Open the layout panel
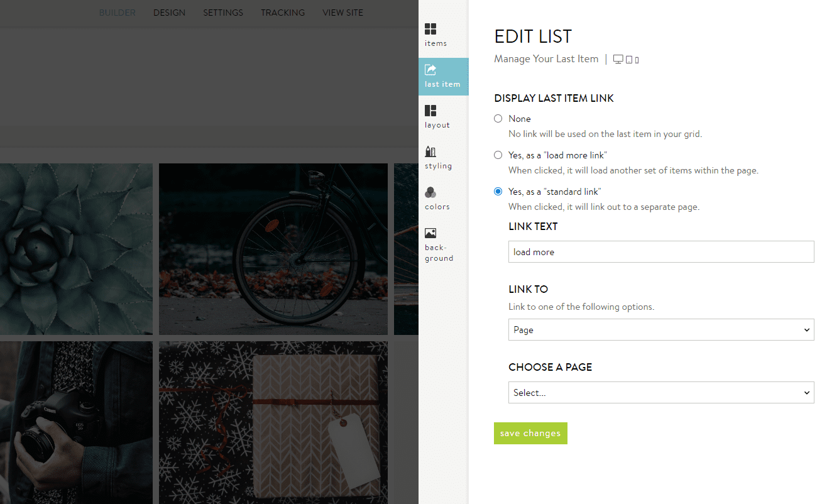 coord(437,117)
